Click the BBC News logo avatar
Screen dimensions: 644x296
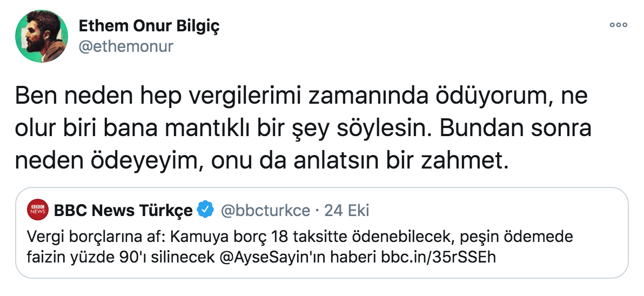coord(38,210)
